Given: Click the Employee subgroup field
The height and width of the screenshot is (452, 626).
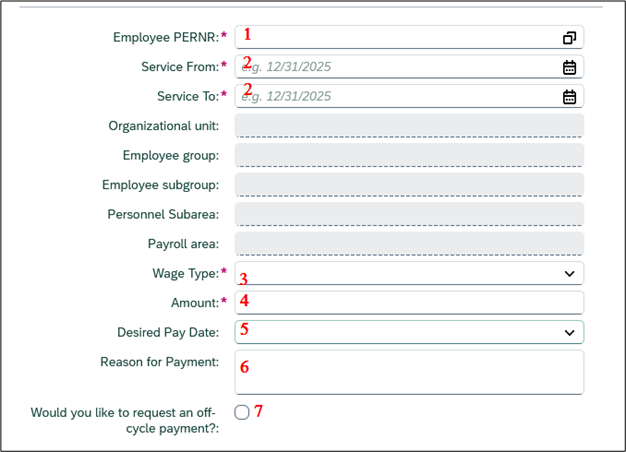Looking at the screenshot, I should (408, 185).
